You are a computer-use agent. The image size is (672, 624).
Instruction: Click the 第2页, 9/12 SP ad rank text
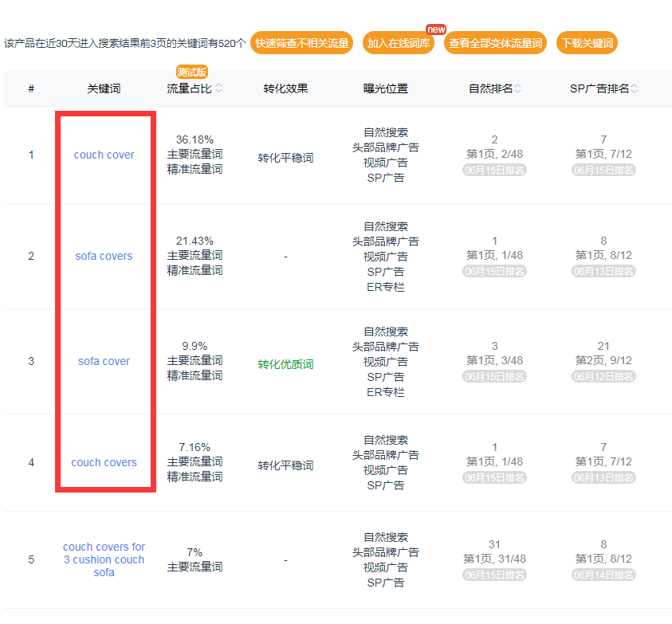click(x=603, y=360)
